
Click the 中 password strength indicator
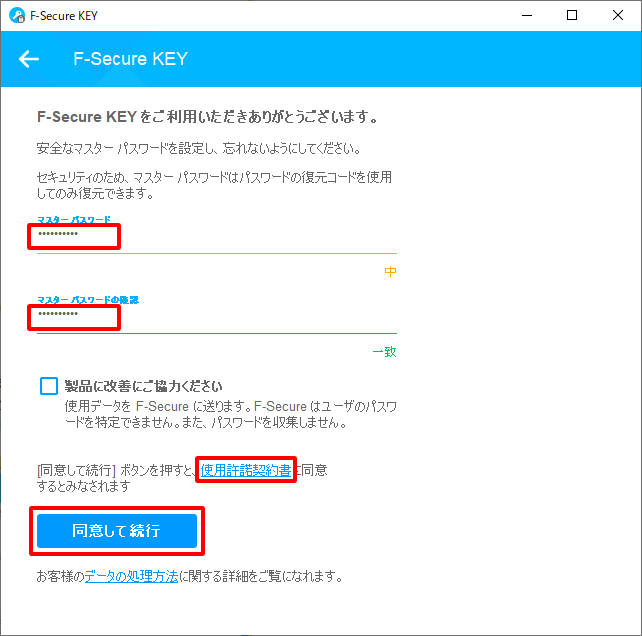391,271
